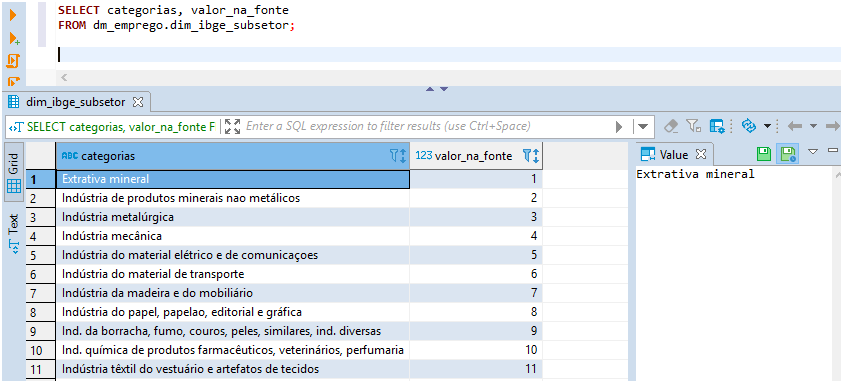Select the cell 'Ind. química de produtos farmacêuticos...'
The image size is (841, 381).
click(232, 350)
